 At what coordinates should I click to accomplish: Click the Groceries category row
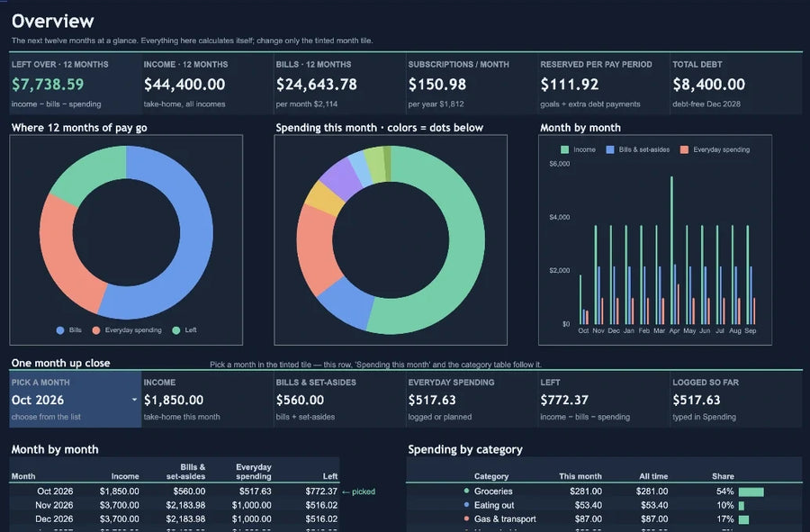(605, 491)
